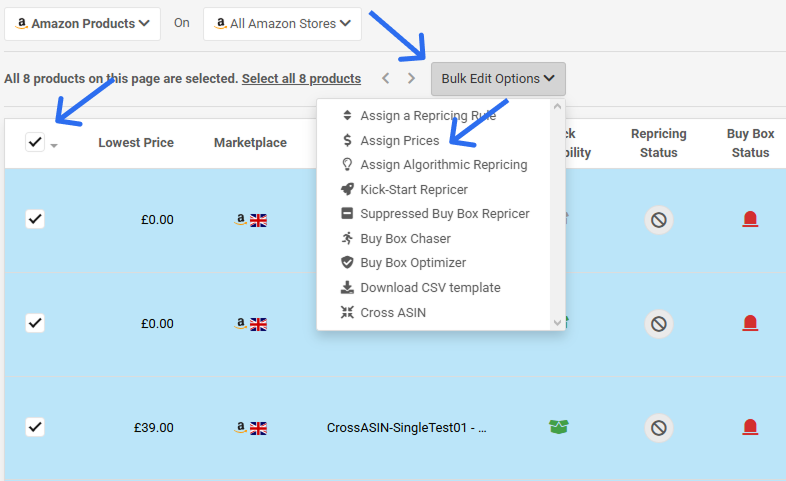The image size is (786, 481).
Task: Click the running figure Buy Box Chaser icon
Action: 347,238
